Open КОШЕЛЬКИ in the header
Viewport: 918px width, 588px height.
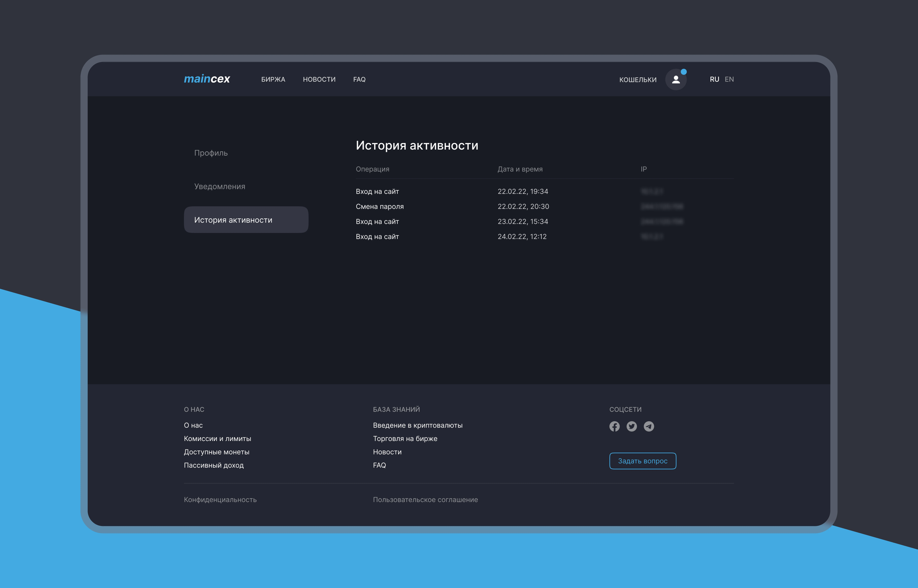point(638,80)
